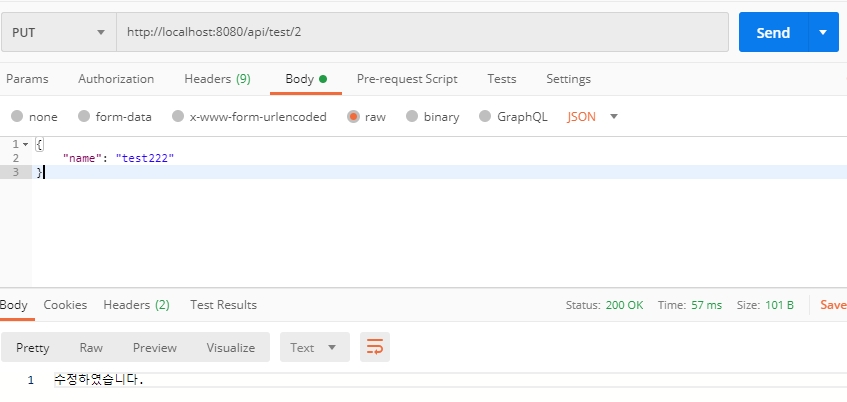Image resolution: width=847 pixels, height=402 pixels.
Task: Open the Send options arrow
Action: click(x=823, y=32)
